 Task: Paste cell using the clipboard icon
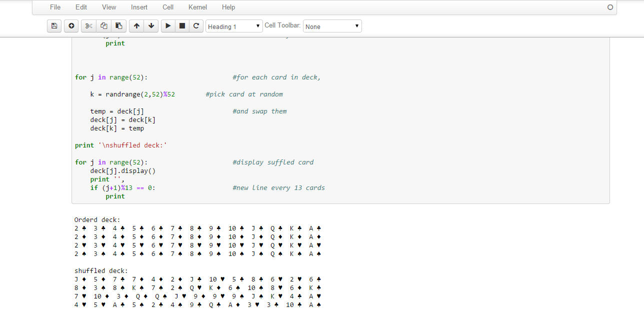point(118,26)
